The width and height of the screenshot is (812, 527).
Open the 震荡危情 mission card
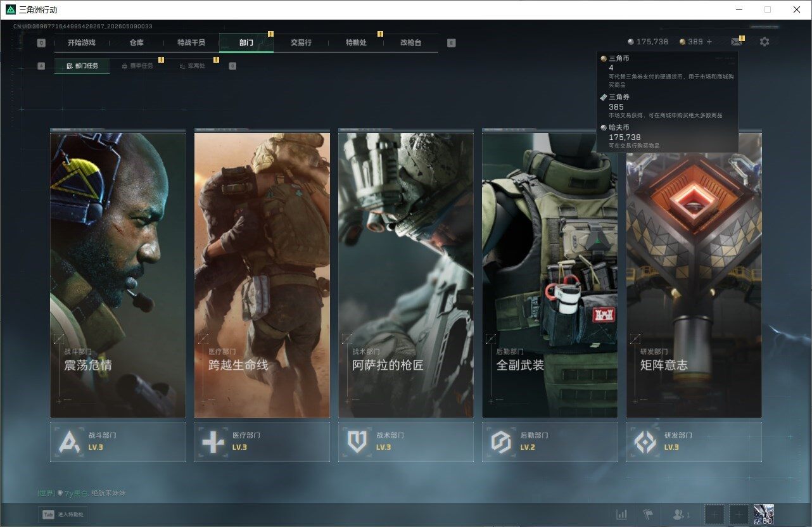(118, 274)
